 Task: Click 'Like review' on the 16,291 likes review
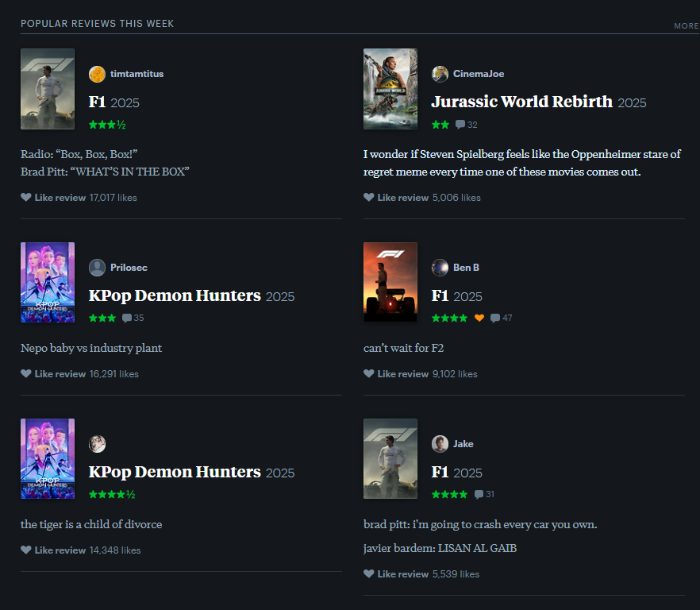pos(60,374)
